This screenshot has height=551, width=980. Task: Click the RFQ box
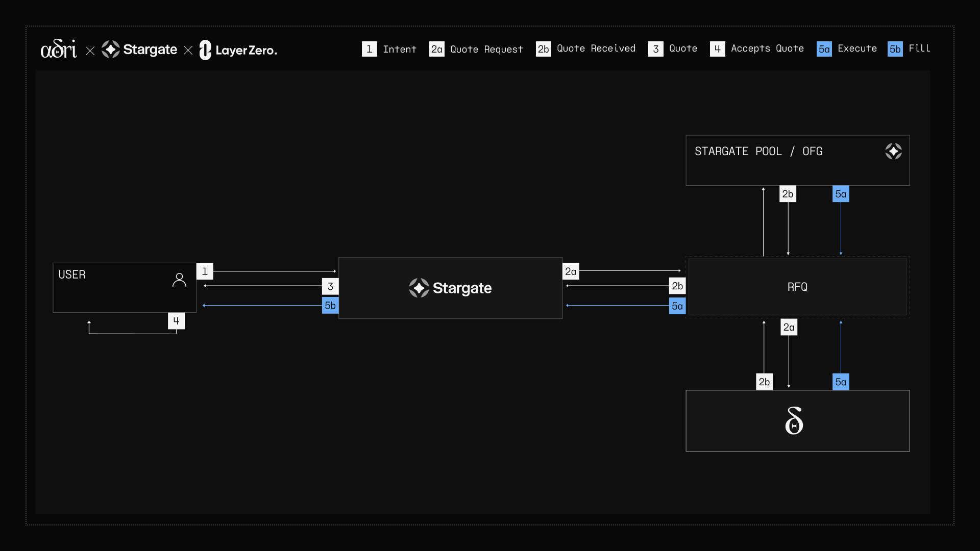[x=797, y=287]
